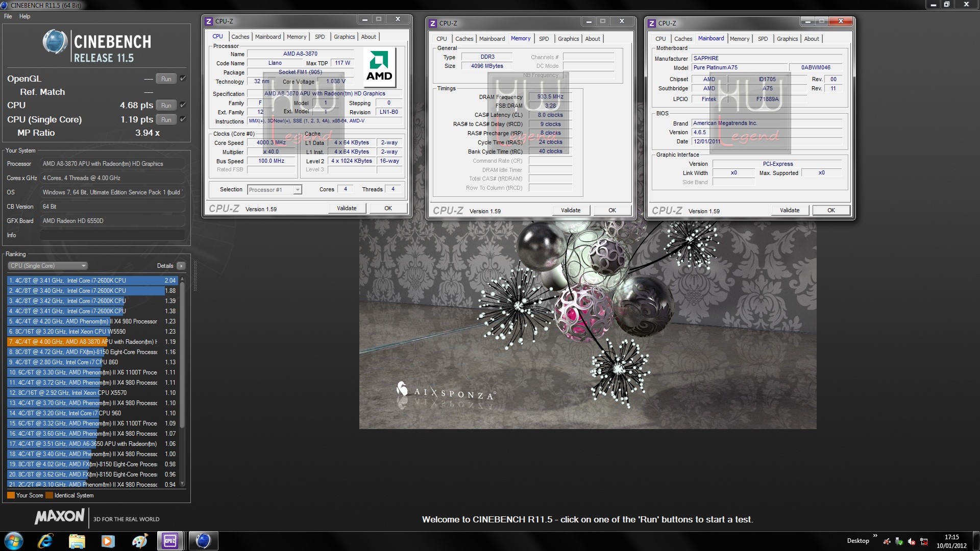This screenshot has width=980, height=551.
Task: Select Mainboard tab in Memory CPU-Z window
Action: pos(492,39)
